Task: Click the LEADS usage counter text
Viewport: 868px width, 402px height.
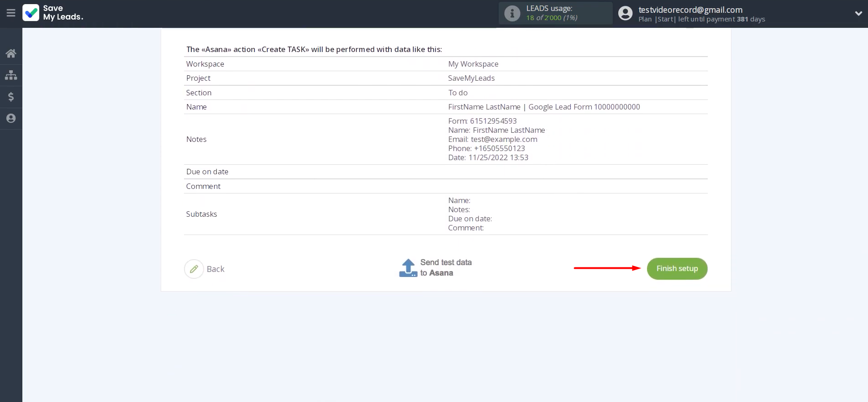Action: point(552,18)
